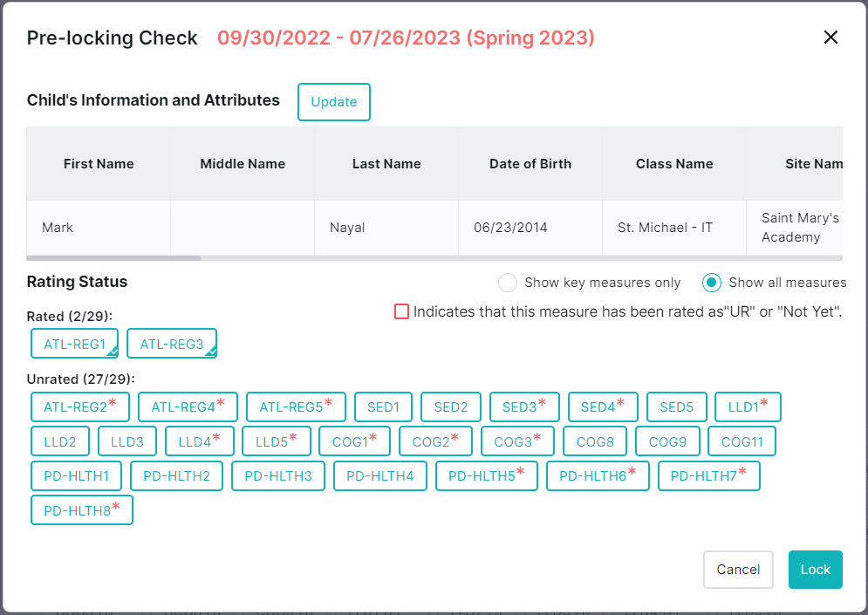The width and height of the screenshot is (868, 615).
Task: Click the Date of Birth column header
Action: coord(530,164)
